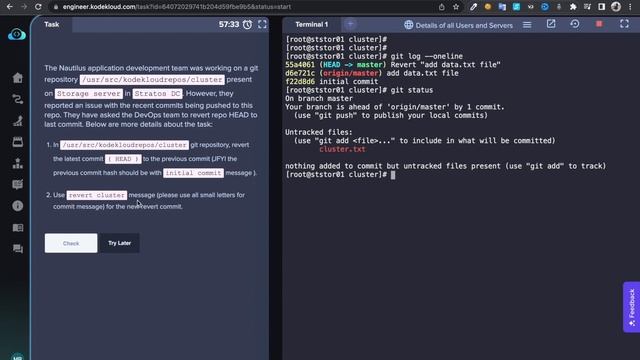This screenshot has width=640, height=360.
Task: Open the Feedback side tab
Action: click(x=631, y=307)
